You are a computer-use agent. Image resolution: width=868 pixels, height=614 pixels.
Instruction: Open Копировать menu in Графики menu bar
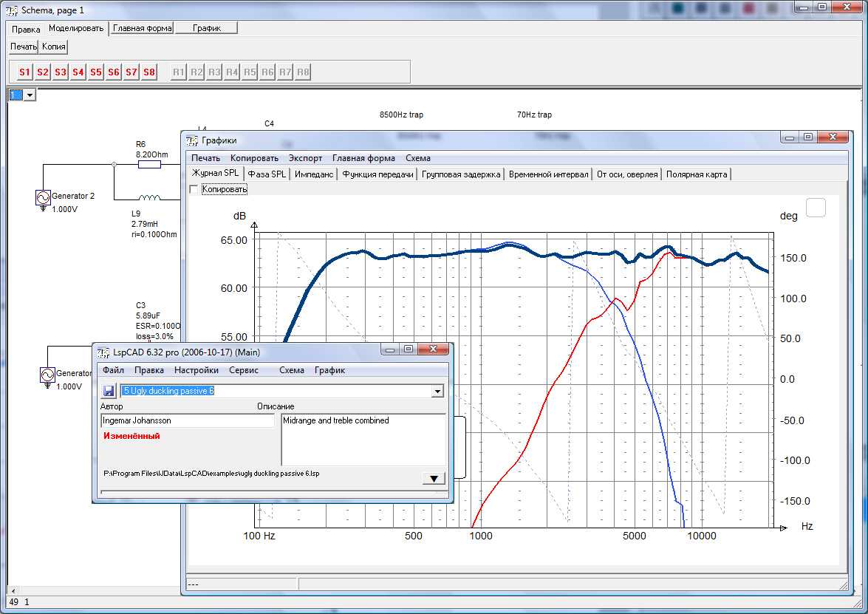point(254,158)
